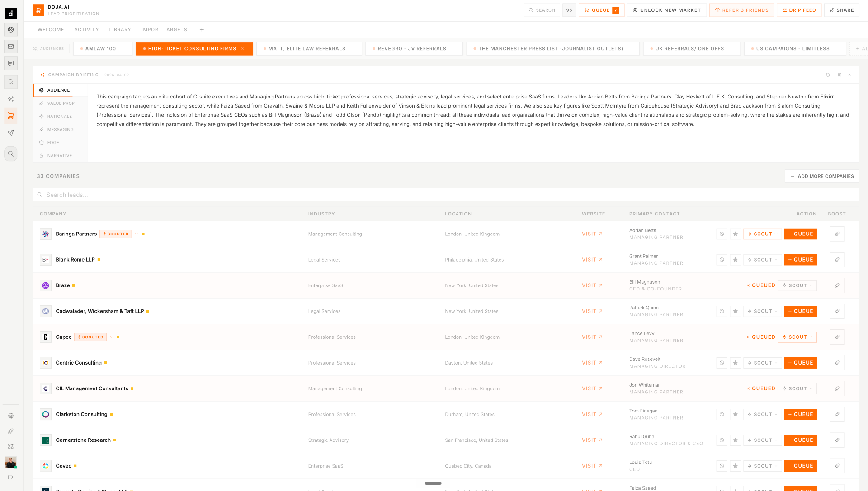The image size is (868, 491).
Task: Click the DOJA.AI orange logo icon
Action: pyautogui.click(x=38, y=10)
